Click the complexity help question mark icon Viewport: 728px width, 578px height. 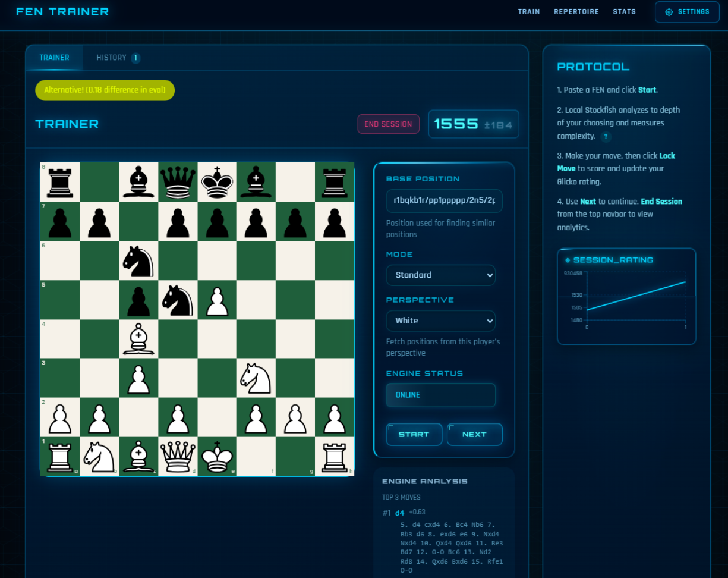click(606, 136)
